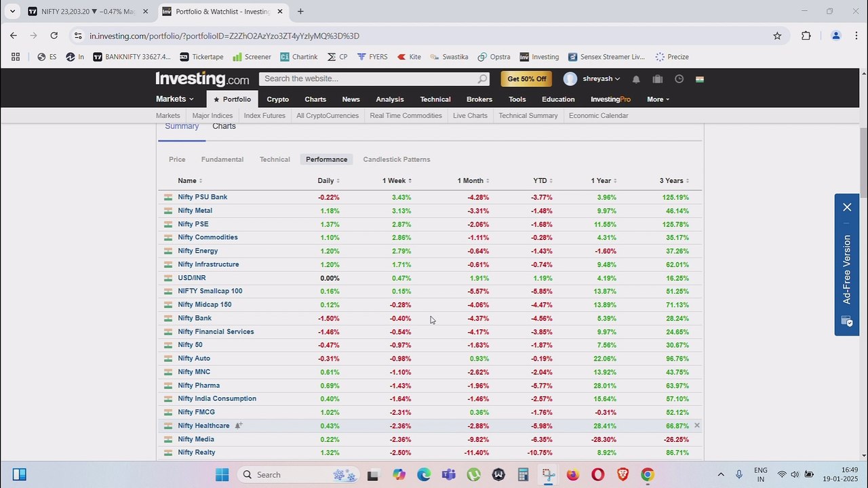Open browser extensions puzzle icon
The image size is (868, 488).
point(806,36)
